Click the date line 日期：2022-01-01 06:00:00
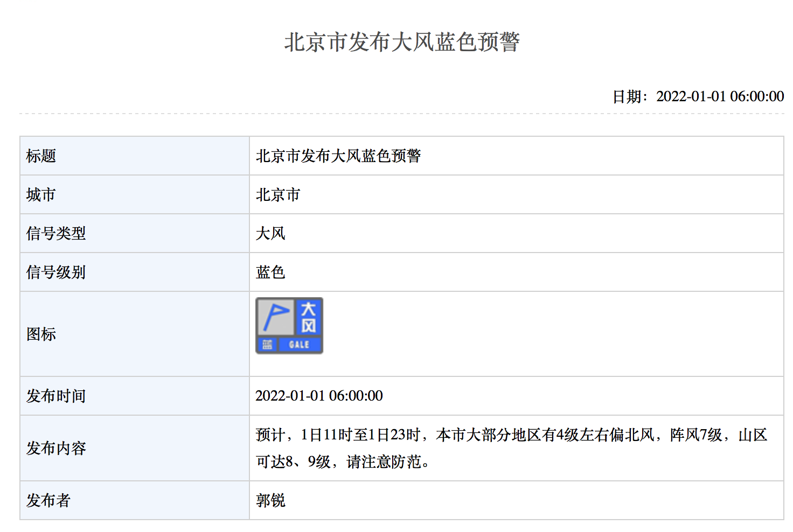This screenshot has width=793, height=532. [x=698, y=96]
